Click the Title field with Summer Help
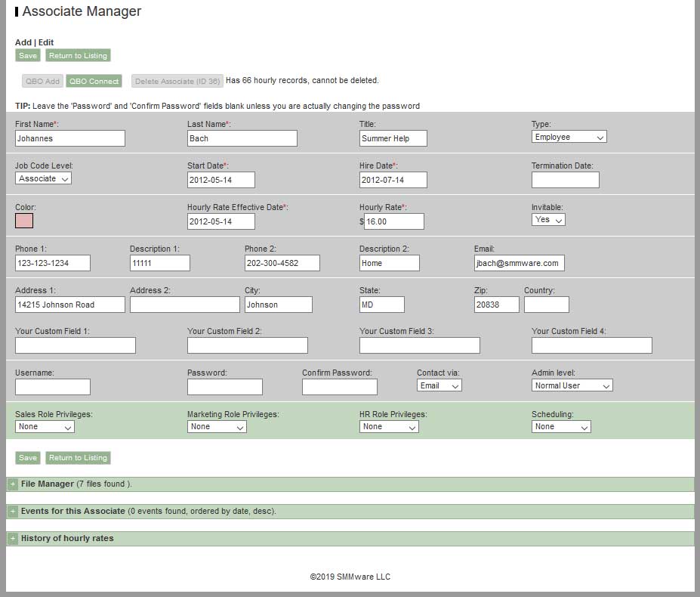This screenshot has height=597, width=700. pos(393,138)
